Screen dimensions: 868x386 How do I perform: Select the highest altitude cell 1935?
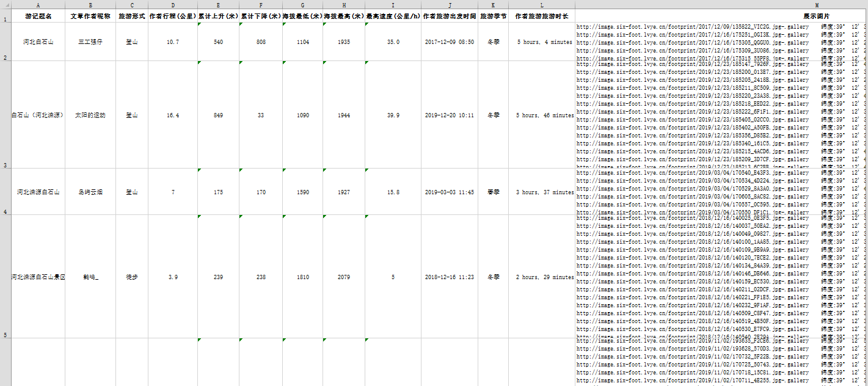pyautogui.click(x=345, y=42)
